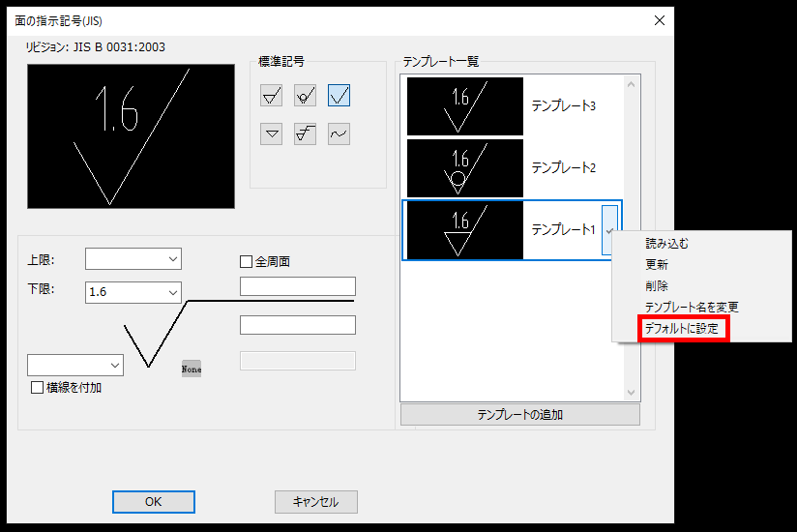Click the テンプレートの追加 button
Screen dimensions: 797x532
point(520,415)
